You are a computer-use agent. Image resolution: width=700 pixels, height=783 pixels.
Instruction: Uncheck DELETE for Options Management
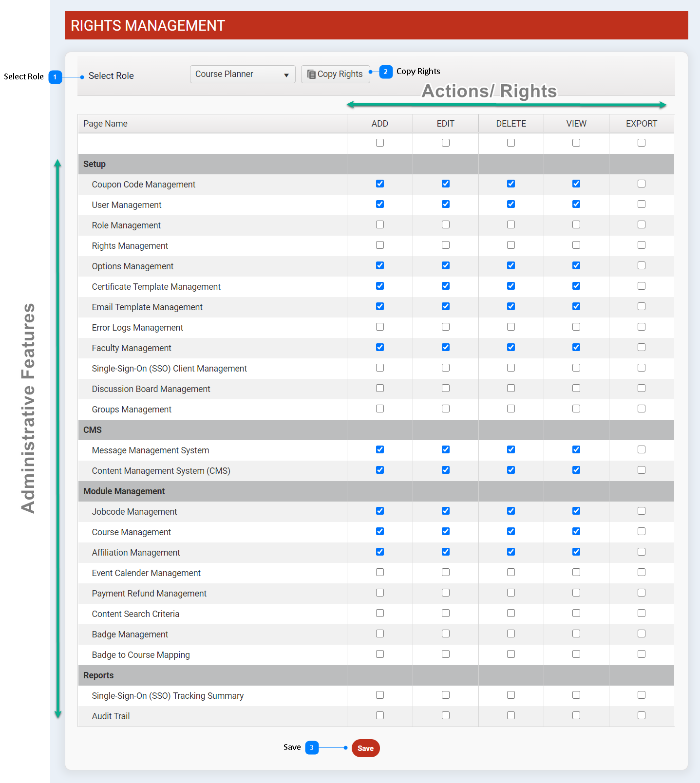click(x=511, y=265)
